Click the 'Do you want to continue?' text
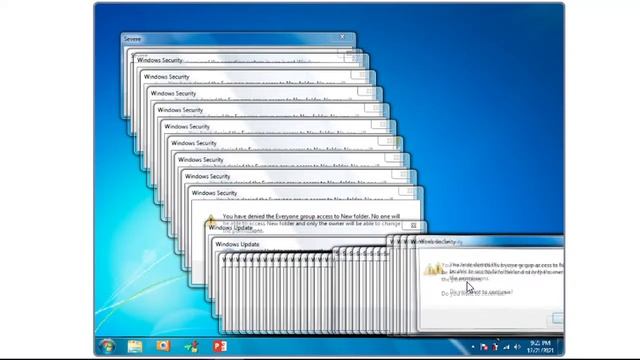The image size is (640, 360). pos(477,293)
